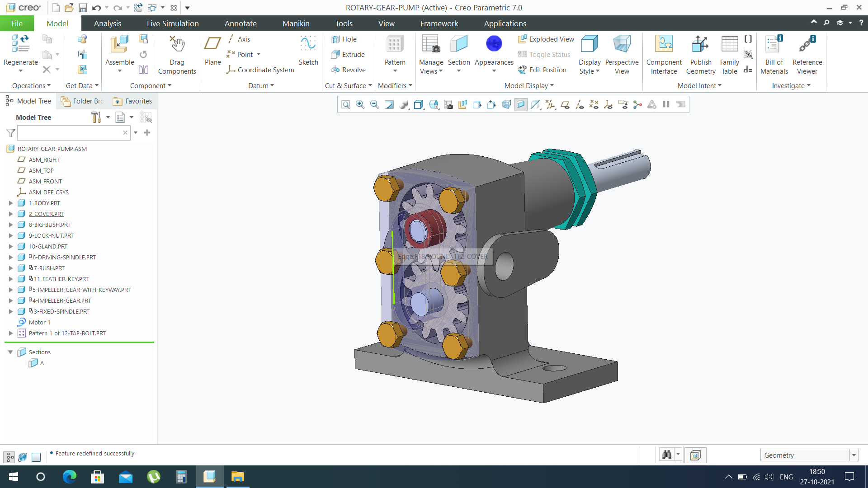Click the Assemble component icon

click(x=119, y=45)
